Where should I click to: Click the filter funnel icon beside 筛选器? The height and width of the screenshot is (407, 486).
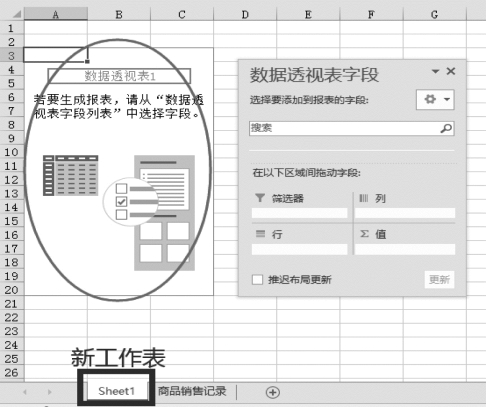(260, 198)
